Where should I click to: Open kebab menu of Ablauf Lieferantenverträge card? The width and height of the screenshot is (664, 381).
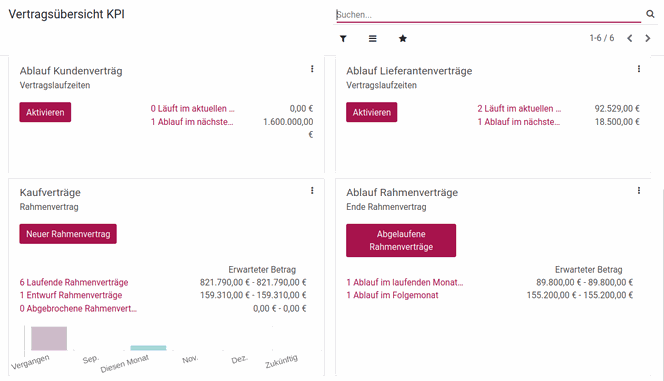coord(639,69)
